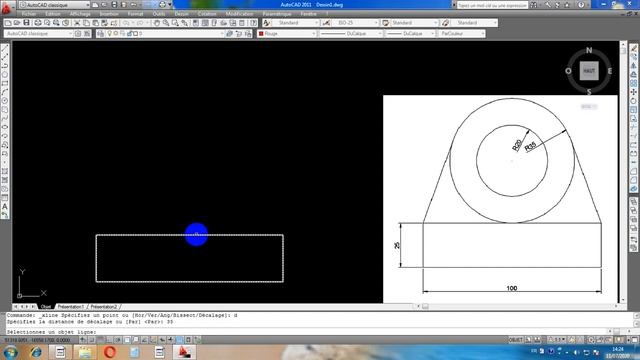
Task: Click the OBJET model space button in status bar
Action: 516,340
